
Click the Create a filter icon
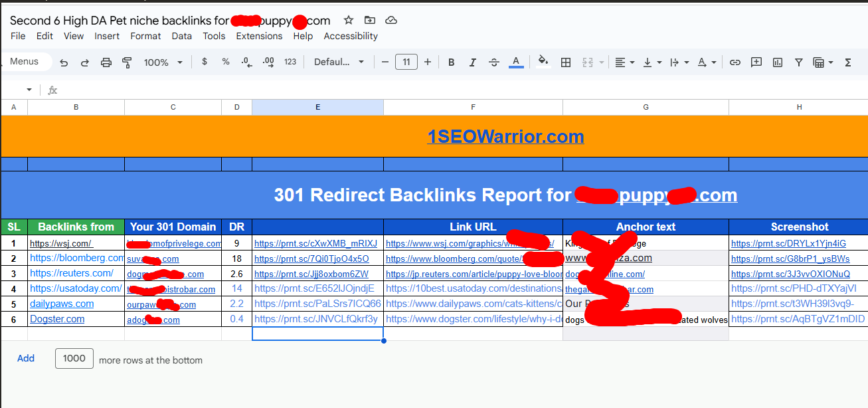(x=799, y=62)
